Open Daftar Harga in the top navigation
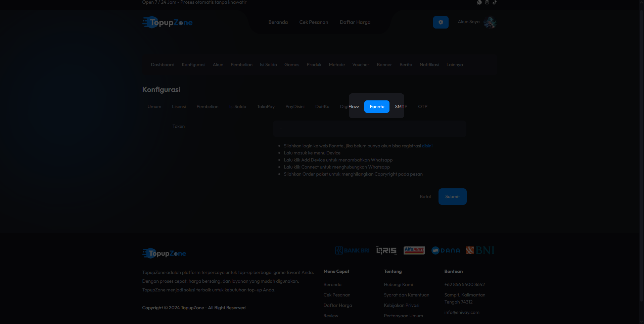644x324 pixels. (x=355, y=22)
